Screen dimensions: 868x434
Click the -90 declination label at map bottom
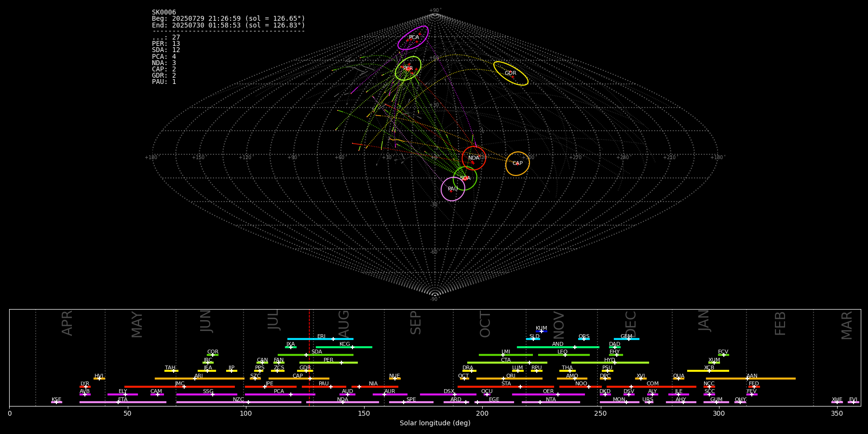coord(435,299)
